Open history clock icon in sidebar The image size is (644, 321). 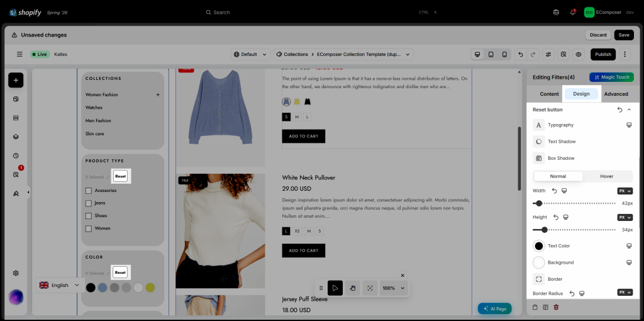click(16, 155)
